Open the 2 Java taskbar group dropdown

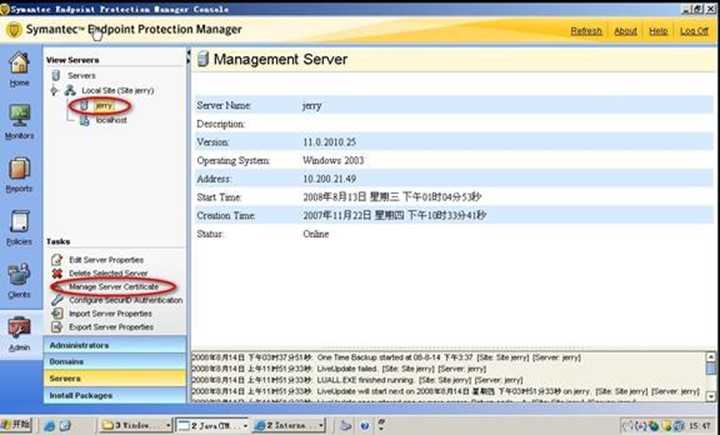tap(245, 426)
